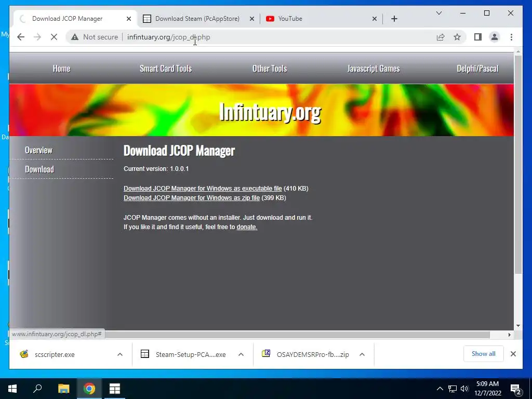Click the Infintuary.org banner title

pos(270,112)
